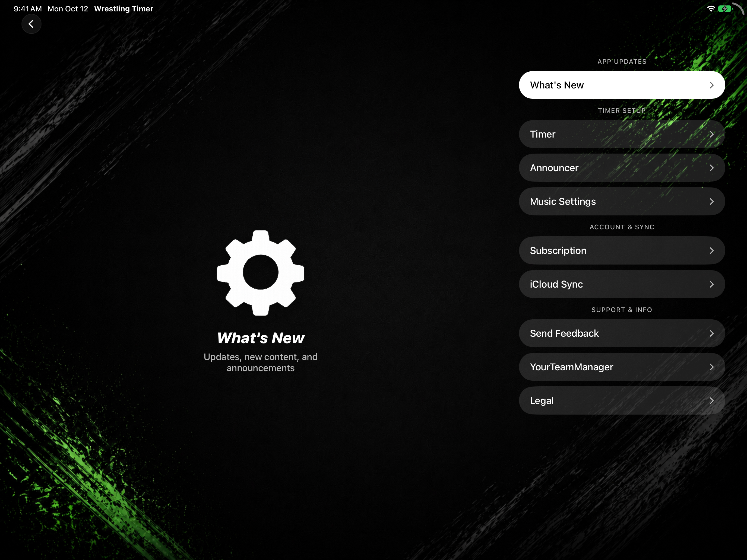Tap Send Feedback
This screenshot has height=560, width=747.
click(622, 333)
